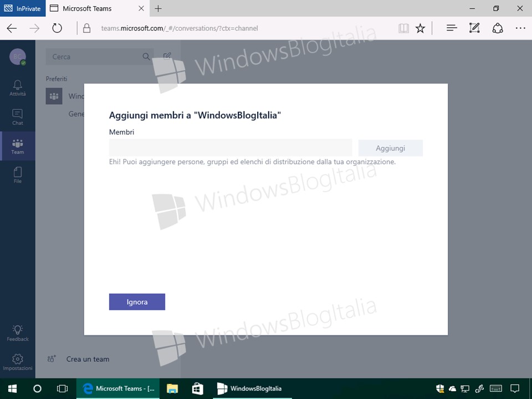Click the Crea un team icon
532x399 pixels.
52,359
